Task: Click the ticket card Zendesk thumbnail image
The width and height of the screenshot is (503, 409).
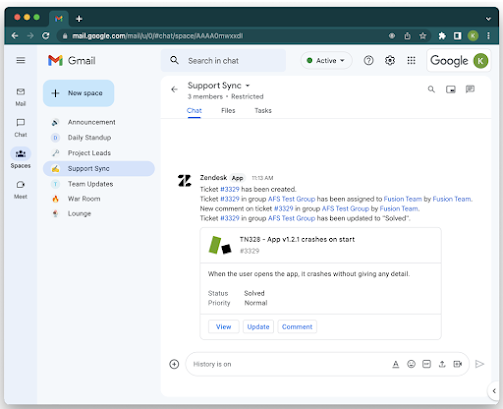Action: (x=220, y=245)
